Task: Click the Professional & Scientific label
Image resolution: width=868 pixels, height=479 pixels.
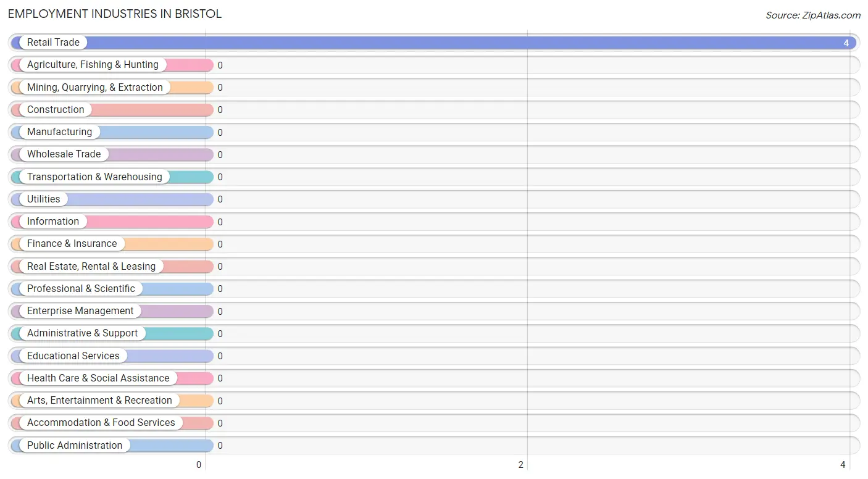Action: [x=81, y=289]
